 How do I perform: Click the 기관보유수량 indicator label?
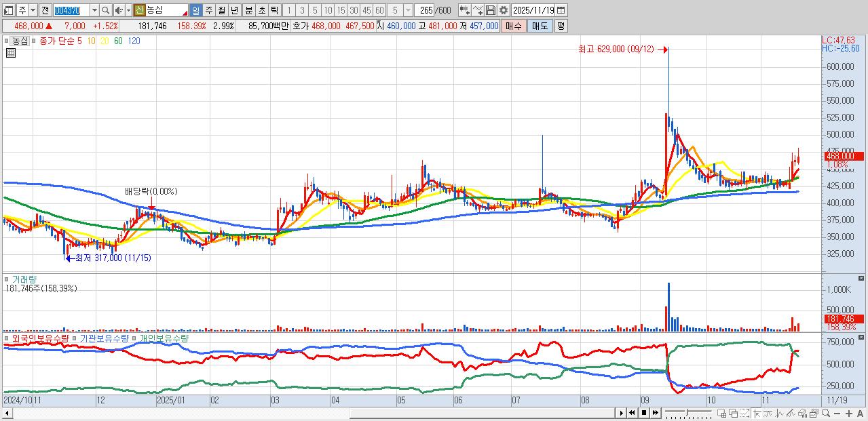coord(104,338)
